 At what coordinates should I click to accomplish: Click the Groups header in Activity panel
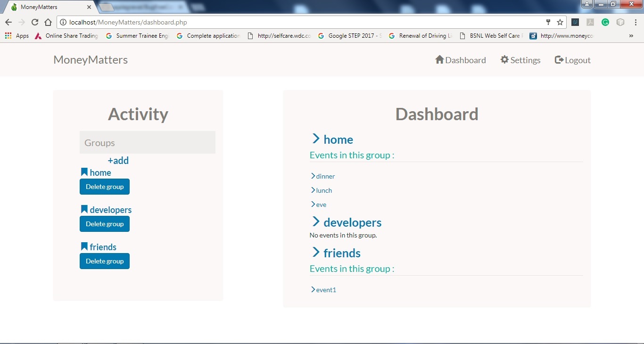148,142
